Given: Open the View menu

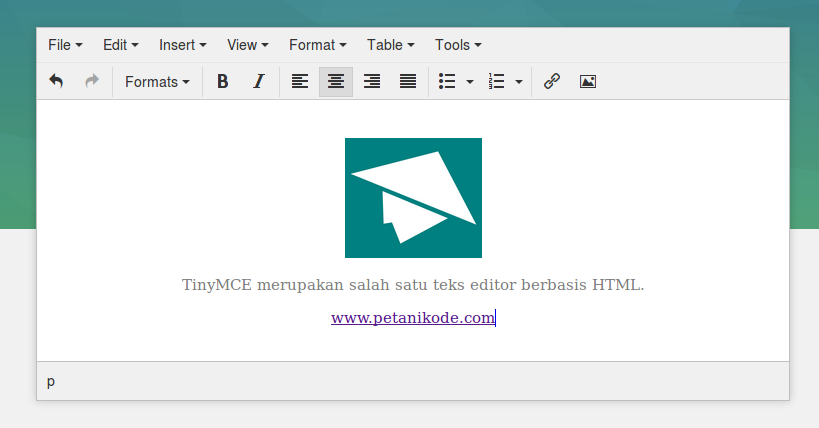Looking at the screenshot, I should click(248, 45).
